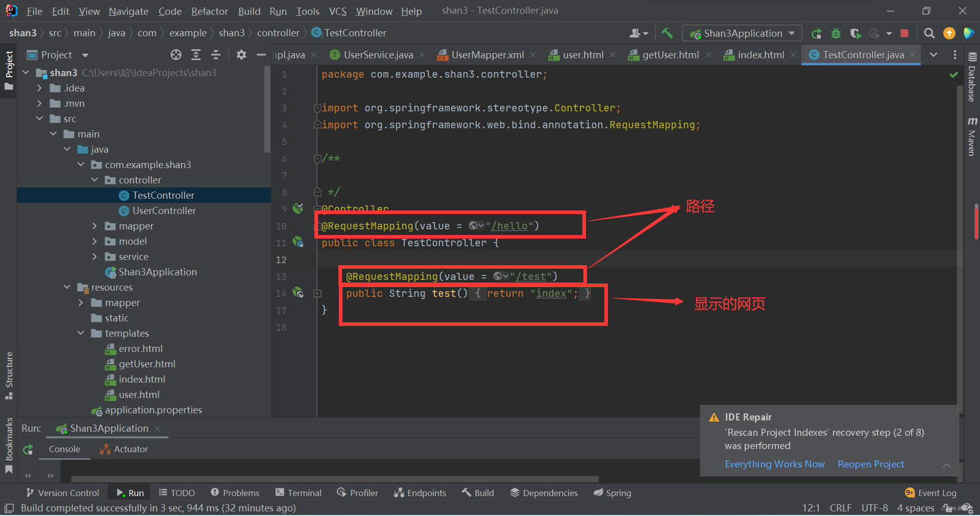
Task: Collapse the controller package
Action: coord(94,180)
